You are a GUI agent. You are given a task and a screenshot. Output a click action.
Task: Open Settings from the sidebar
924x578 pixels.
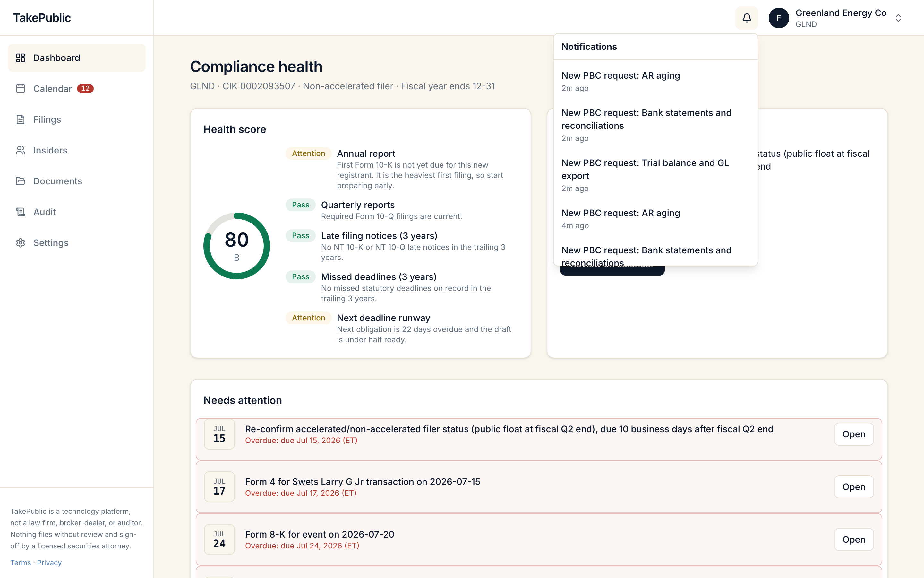tap(76, 243)
